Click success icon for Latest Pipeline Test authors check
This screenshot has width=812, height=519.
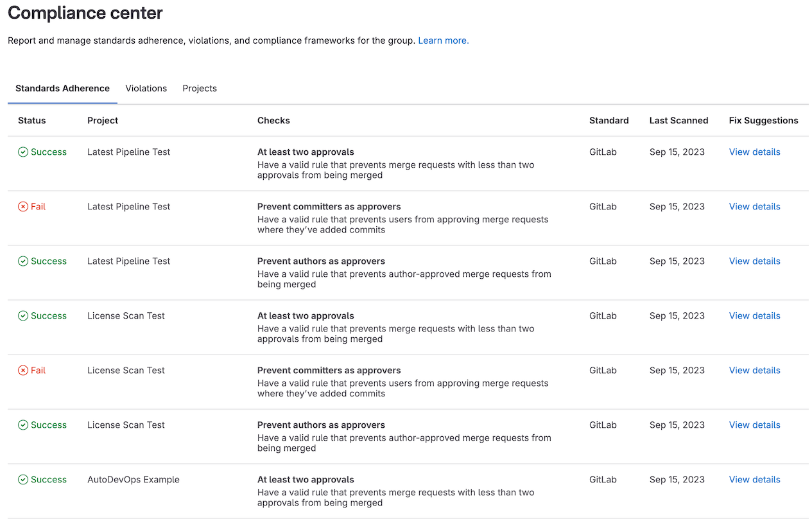[x=23, y=261]
